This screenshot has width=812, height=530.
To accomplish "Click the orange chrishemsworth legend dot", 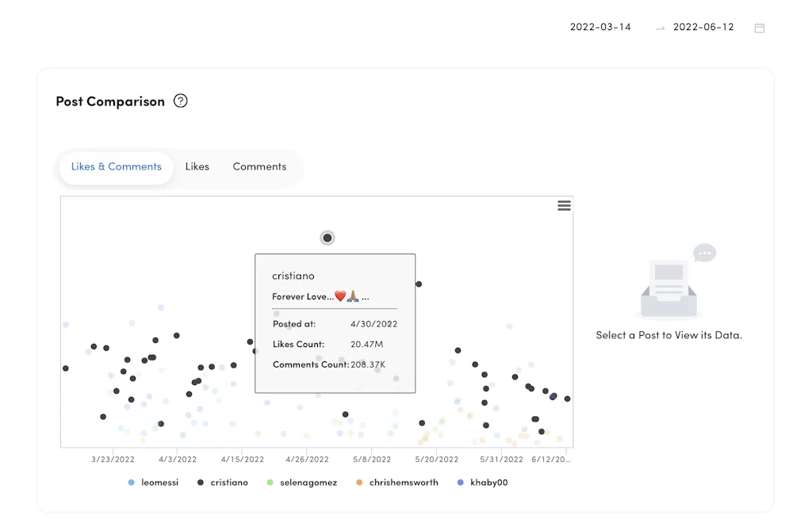I will click(x=359, y=482).
